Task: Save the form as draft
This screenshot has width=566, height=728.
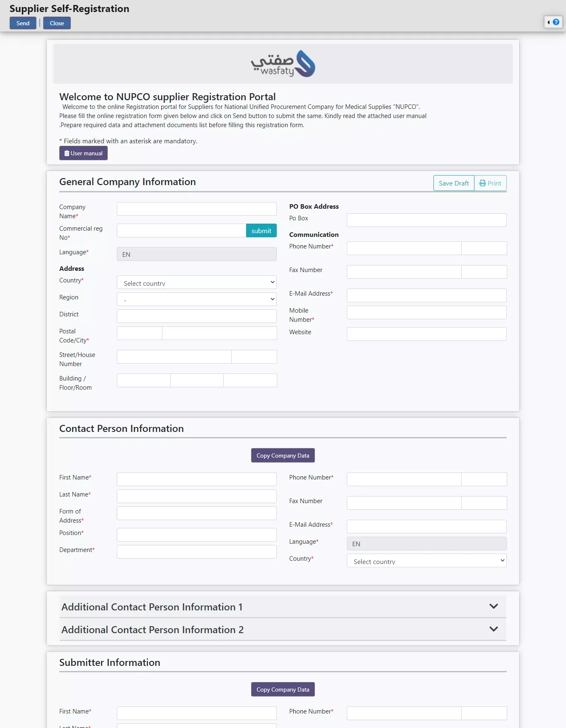Action: 454,183
